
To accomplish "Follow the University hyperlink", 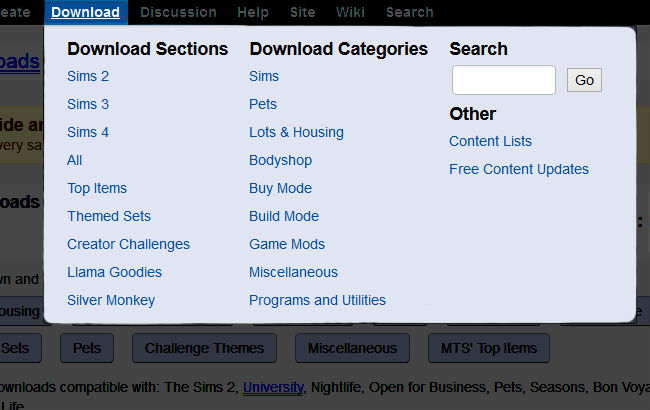I will (273, 387).
